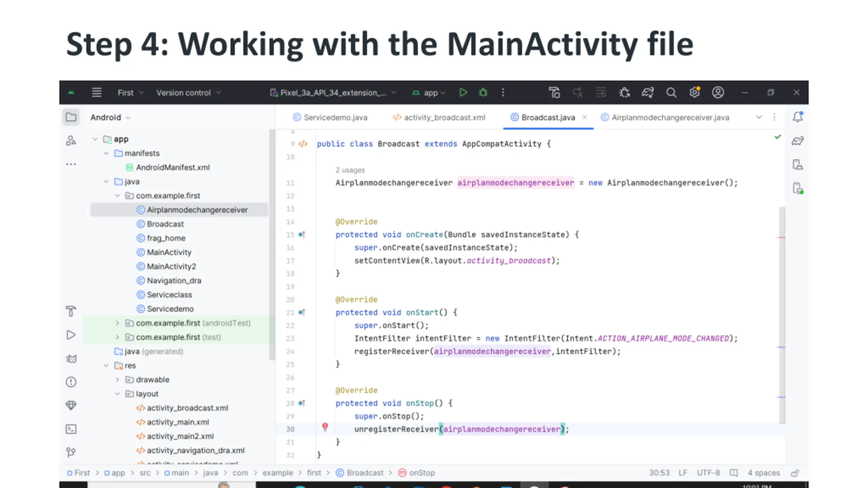The image size is (868, 488).
Task: Switch to Servicedemo.java tab
Action: click(x=330, y=117)
